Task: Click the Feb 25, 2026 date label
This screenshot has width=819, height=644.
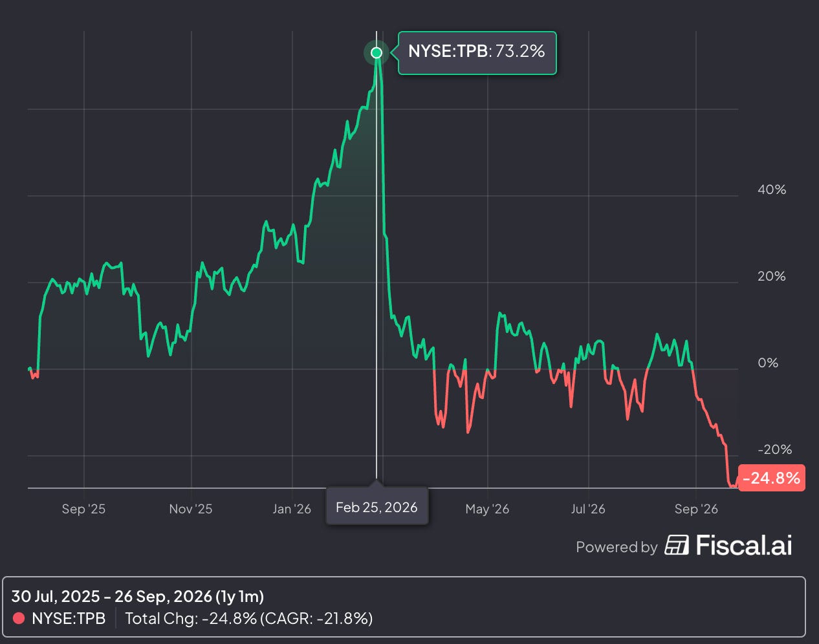Action: [377, 507]
